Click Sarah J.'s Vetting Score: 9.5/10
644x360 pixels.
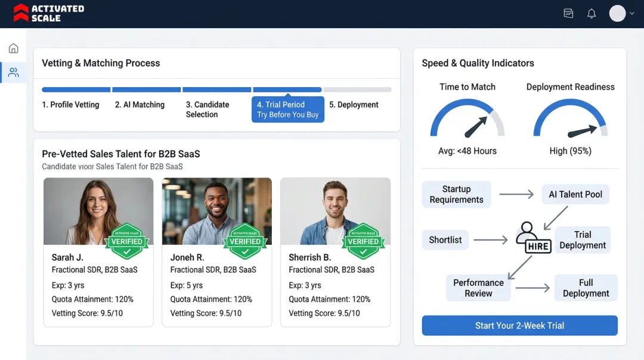pos(87,313)
